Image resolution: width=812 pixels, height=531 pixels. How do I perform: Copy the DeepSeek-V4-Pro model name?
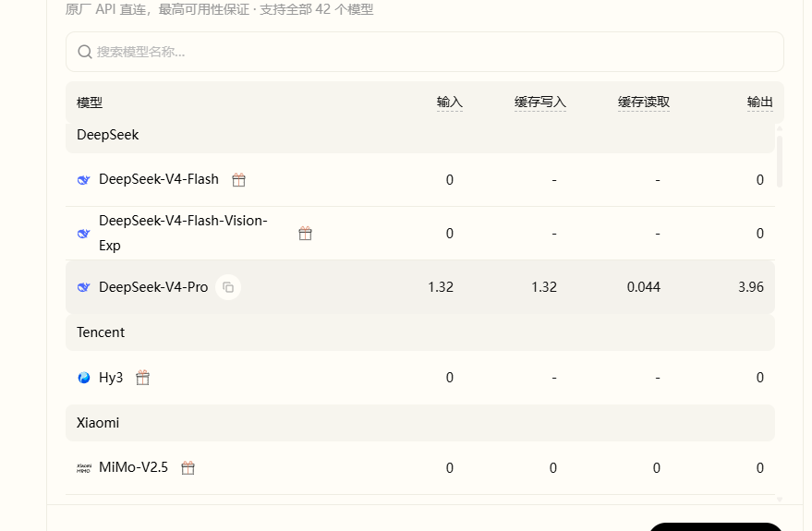tap(228, 287)
